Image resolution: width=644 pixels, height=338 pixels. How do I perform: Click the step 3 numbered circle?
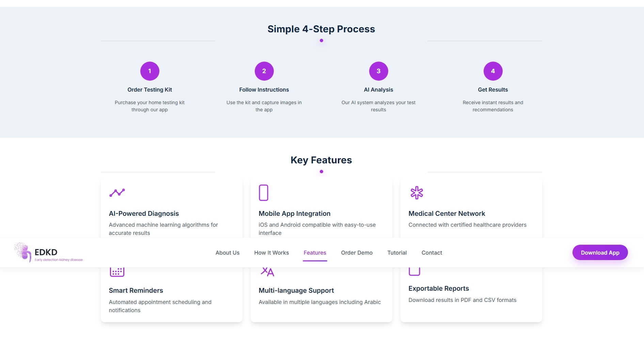[x=379, y=71]
